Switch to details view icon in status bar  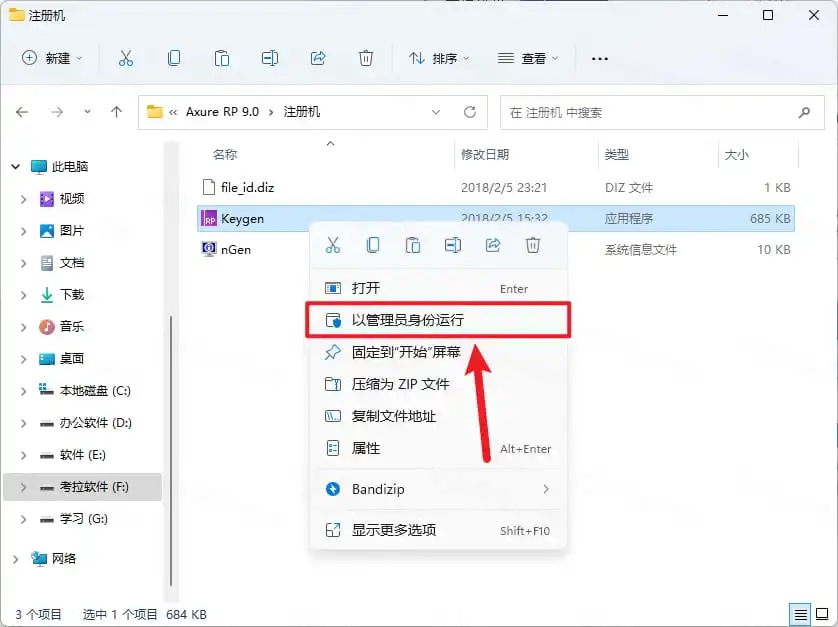pyautogui.click(x=800, y=615)
